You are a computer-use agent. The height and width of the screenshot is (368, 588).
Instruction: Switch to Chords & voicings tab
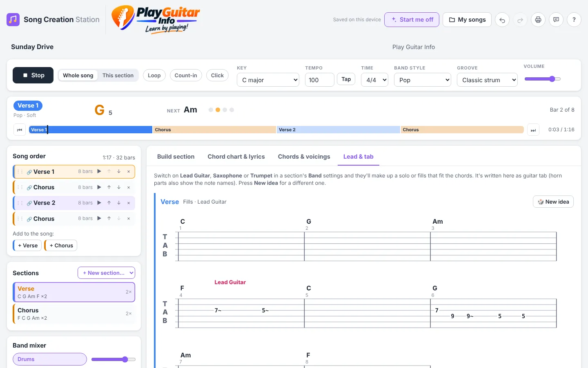point(304,157)
